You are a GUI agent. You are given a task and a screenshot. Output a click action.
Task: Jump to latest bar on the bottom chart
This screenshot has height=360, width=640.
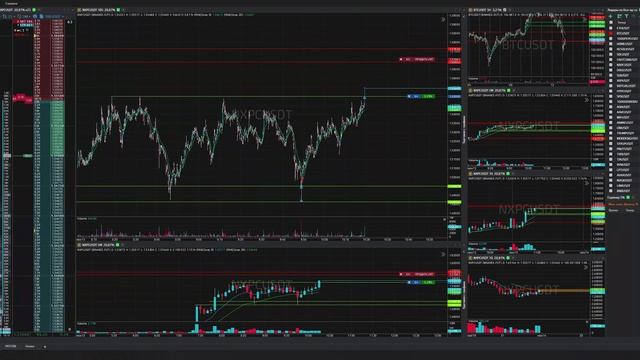pos(443,254)
